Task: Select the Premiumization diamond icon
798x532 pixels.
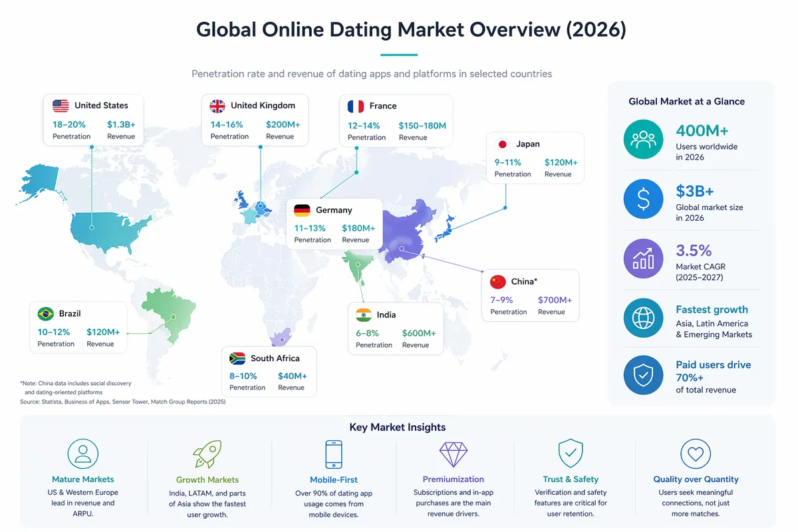Action: pyautogui.click(x=454, y=454)
